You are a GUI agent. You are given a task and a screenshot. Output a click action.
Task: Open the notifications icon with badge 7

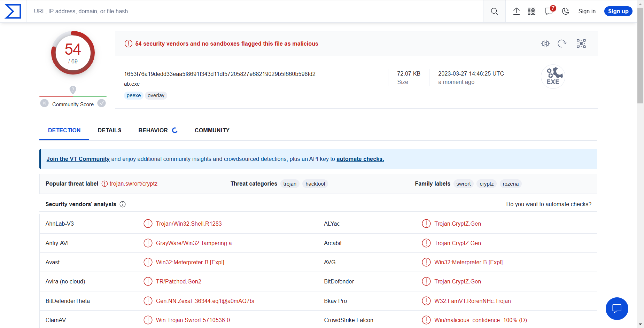coord(550,11)
